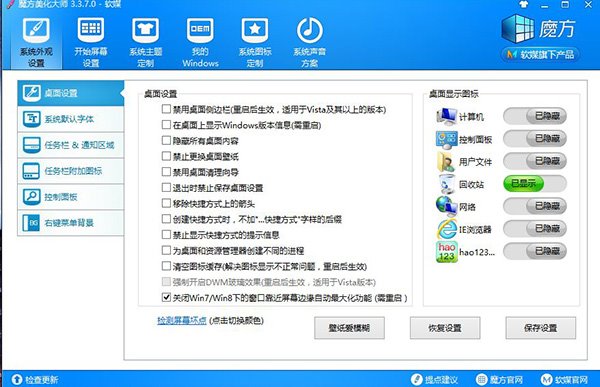The width and height of the screenshot is (600, 387).
Task: Click 保存设置 button
Action: (x=541, y=328)
